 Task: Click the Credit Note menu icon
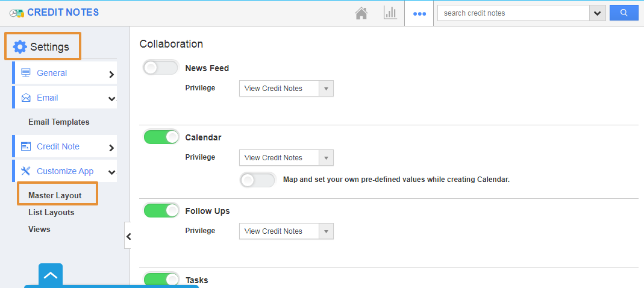tap(26, 146)
